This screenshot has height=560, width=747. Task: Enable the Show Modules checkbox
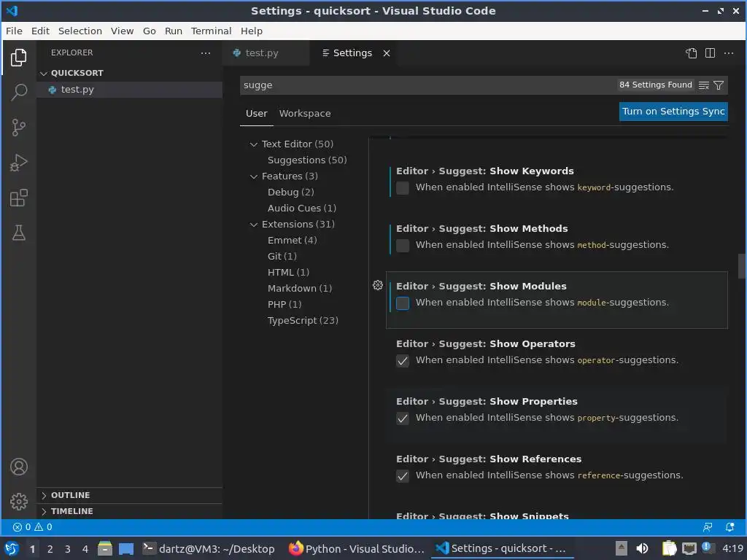click(x=403, y=303)
